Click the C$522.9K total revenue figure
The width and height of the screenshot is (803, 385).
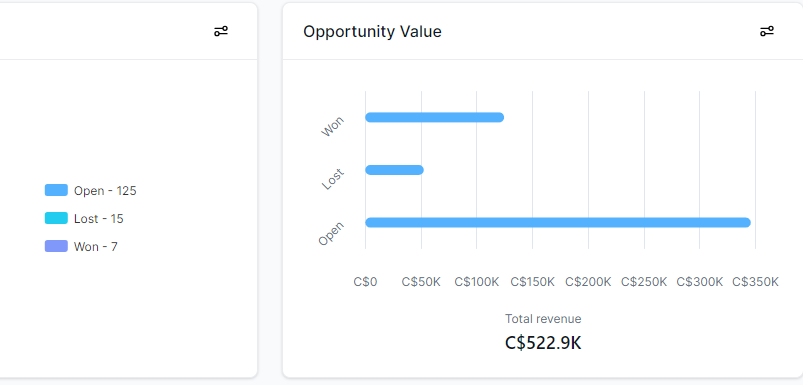pyautogui.click(x=543, y=343)
